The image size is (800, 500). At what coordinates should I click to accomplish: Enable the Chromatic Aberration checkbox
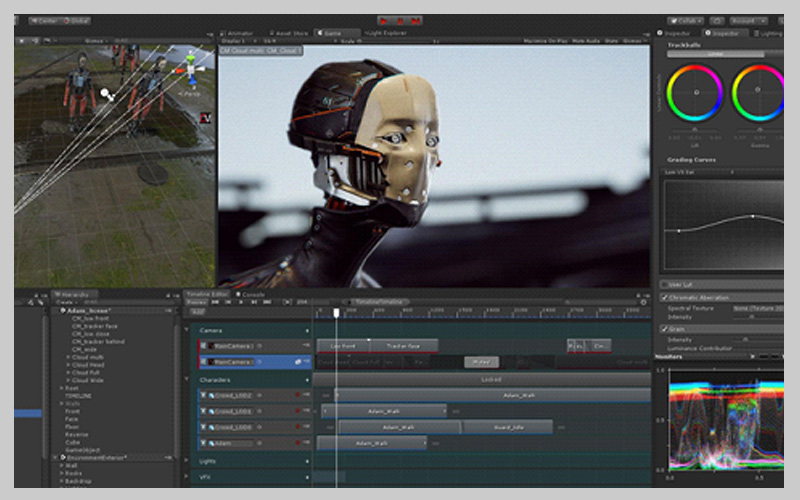[x=665, y=298]
